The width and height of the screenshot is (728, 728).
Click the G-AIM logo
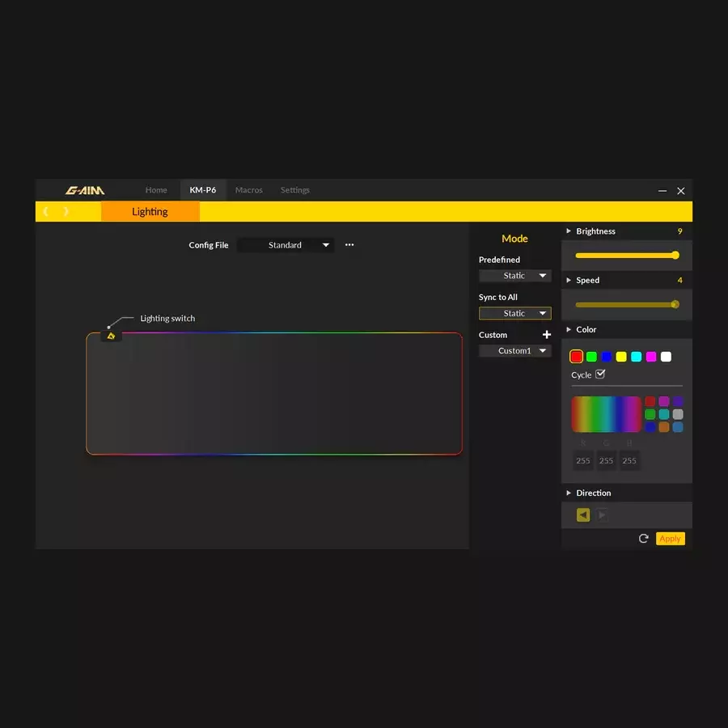point(85,191)
